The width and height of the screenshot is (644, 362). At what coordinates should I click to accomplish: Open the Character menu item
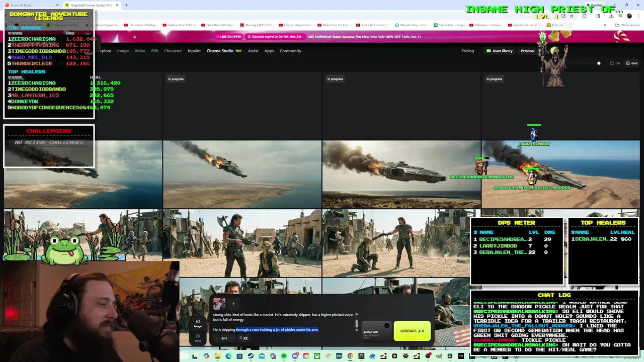coord(173,51)
